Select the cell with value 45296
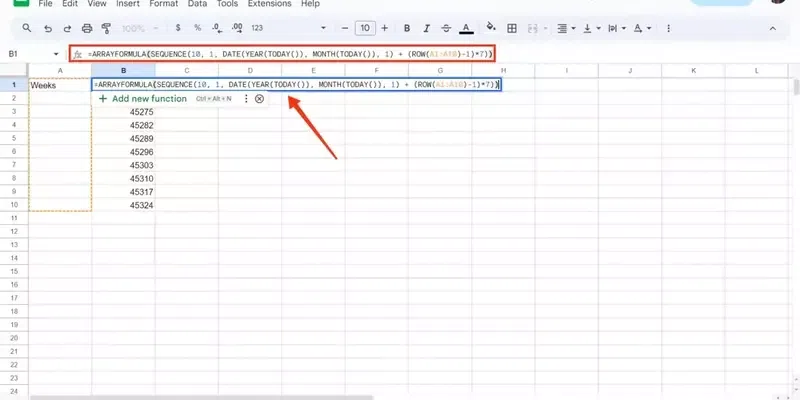 coord(123,152)
